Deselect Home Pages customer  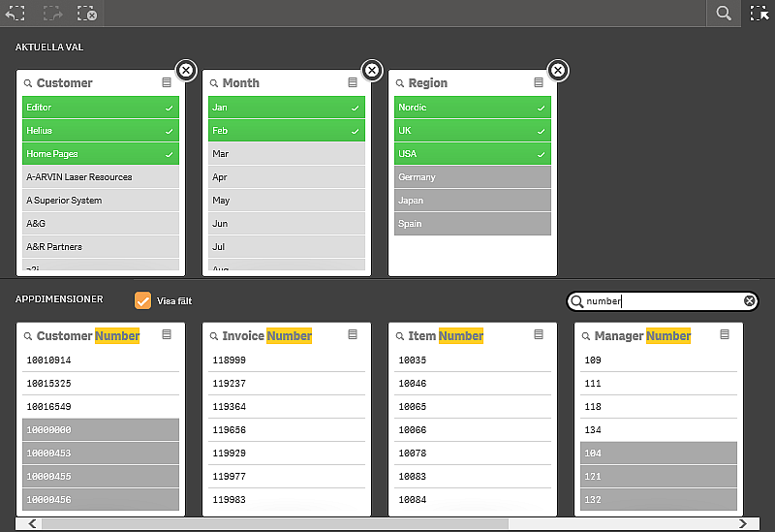click(101, 154)
